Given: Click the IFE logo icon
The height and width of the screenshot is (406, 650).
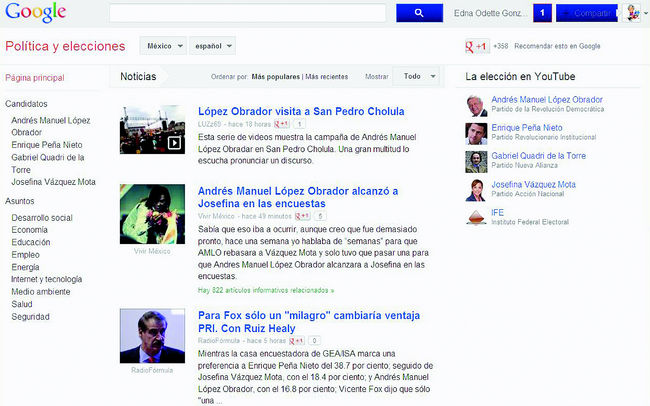Looking at the screenshot, I should pos(476,215).
